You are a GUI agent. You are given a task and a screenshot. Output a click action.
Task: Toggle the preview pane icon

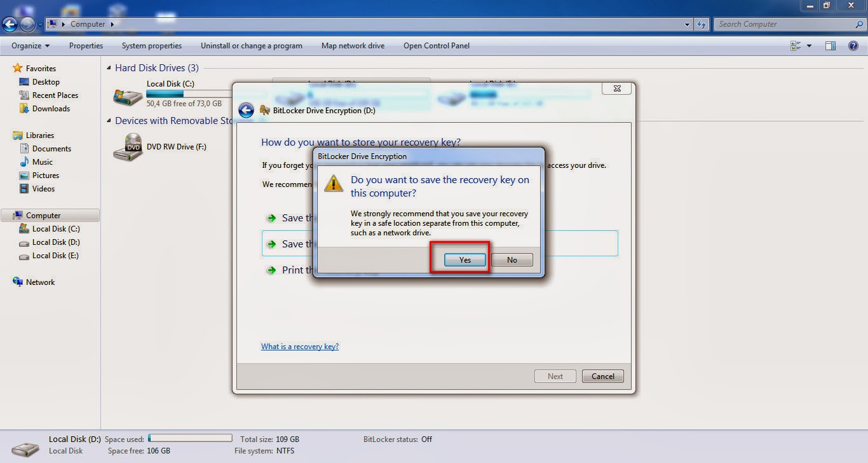pyautogui.click(x=831, y=46)
